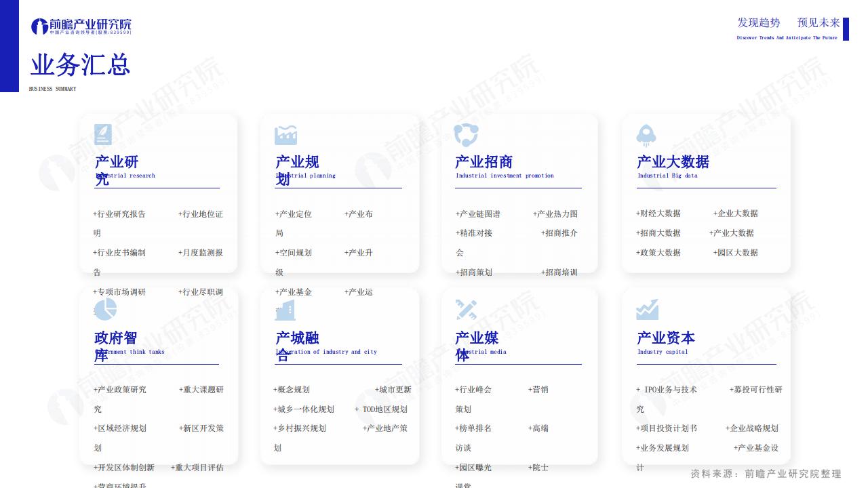
Task: Click the 产业大数据 heading
Action: 673,162
